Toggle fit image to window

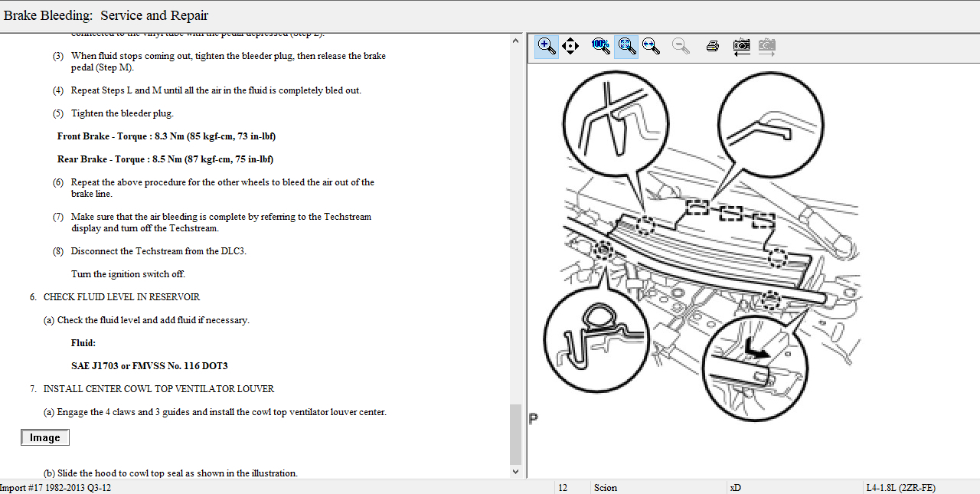[626, 46]
